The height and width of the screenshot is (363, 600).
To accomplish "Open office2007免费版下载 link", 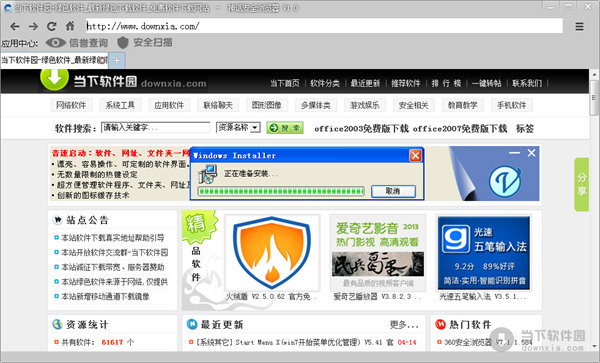I will click(x=460, y=129).
